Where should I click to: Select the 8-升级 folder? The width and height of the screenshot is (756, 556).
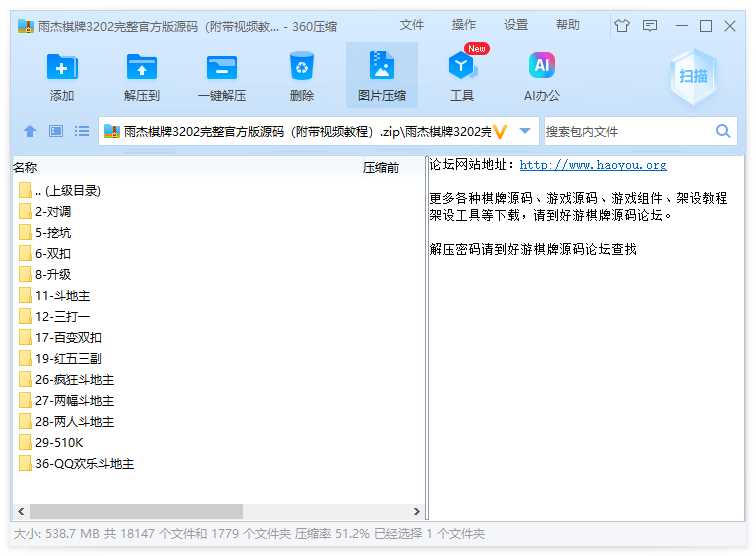[x=45, y=274]
